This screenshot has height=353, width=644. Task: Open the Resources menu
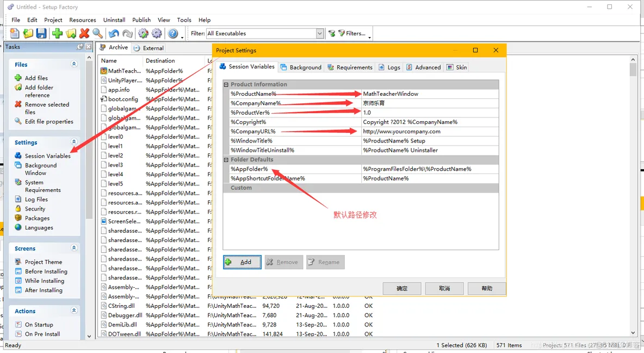click(83, 20)
